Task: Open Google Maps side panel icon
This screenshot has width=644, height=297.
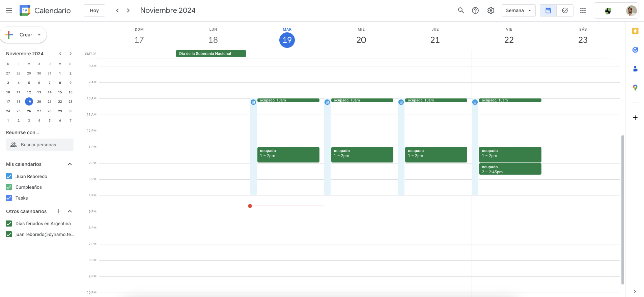Action: (x=635, y=88)
